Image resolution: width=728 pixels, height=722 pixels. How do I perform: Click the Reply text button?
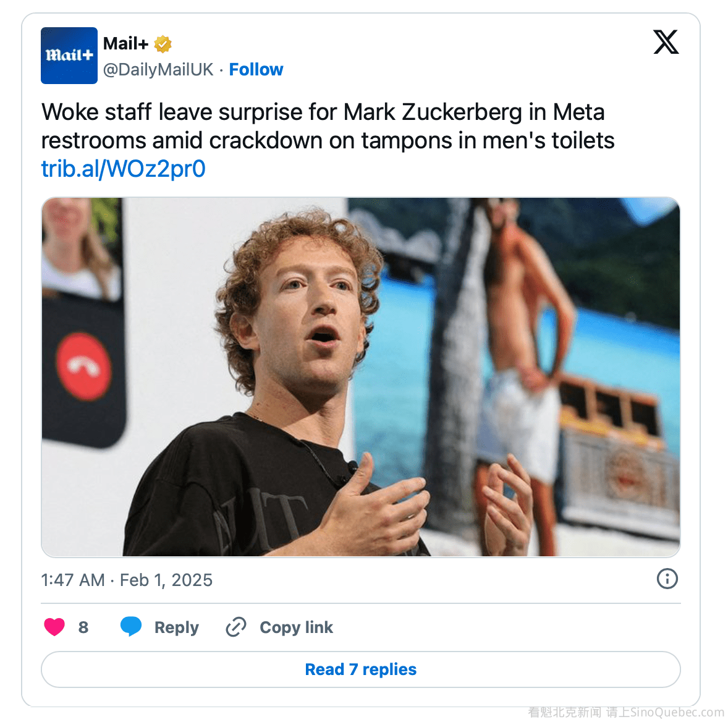pyautogui.click(x=176, y=627)
